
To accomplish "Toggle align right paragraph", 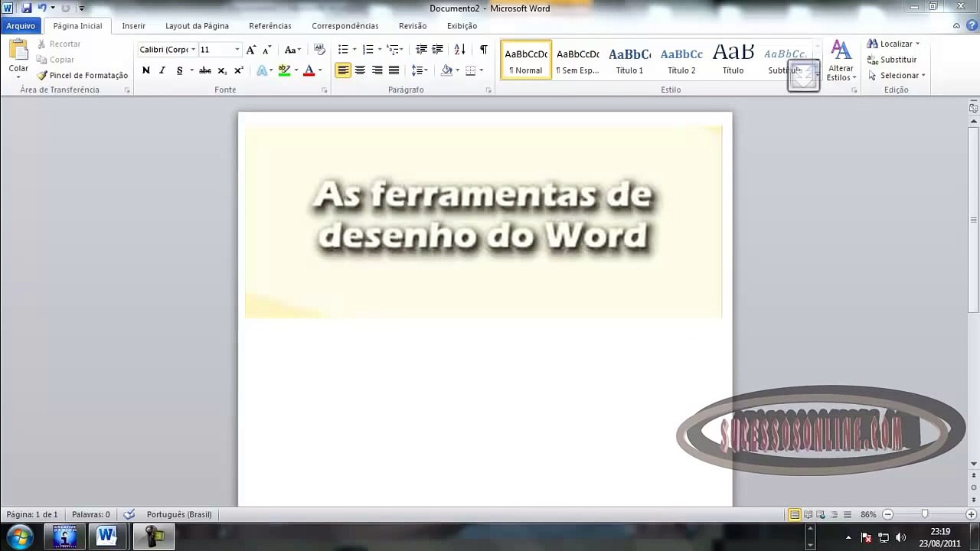I will (x=377, y=70).
